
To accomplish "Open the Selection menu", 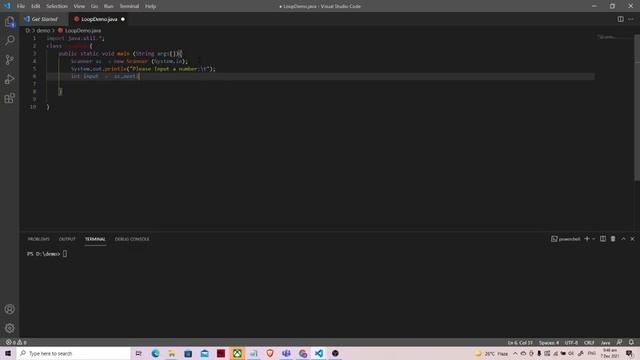I will coord(57,6).
